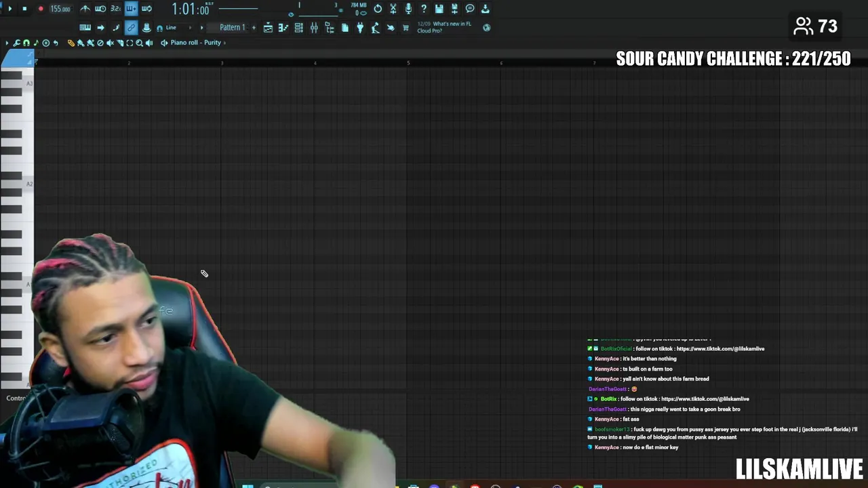
Task: Open the Piano roll - Purity channel selector
Action: (x=195, y=43)
